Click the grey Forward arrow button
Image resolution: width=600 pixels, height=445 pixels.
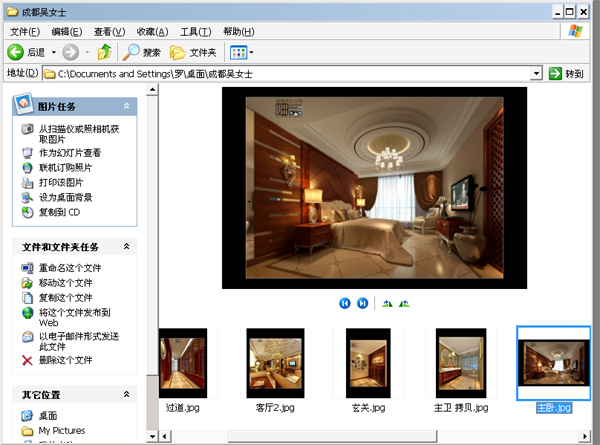71,52
